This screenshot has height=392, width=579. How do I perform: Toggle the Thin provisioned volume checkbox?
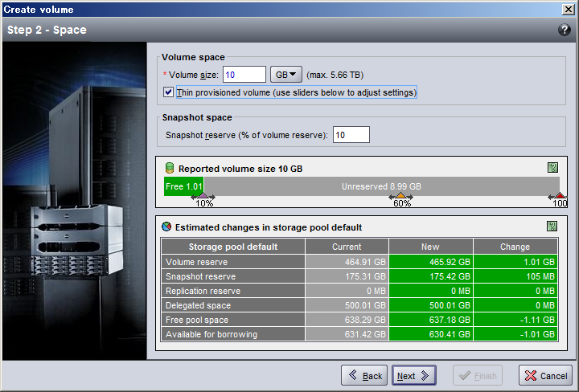[x=168, y=92]
